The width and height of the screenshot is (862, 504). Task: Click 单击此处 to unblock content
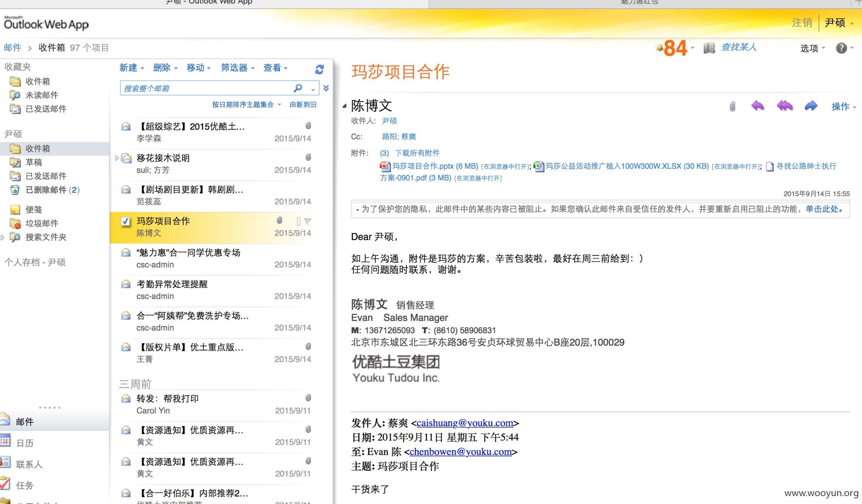point(824,209)
